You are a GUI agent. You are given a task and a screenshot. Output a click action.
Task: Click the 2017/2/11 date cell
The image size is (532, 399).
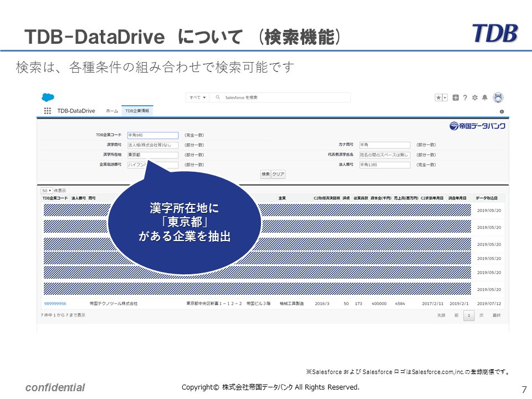(x=433, y=304)
